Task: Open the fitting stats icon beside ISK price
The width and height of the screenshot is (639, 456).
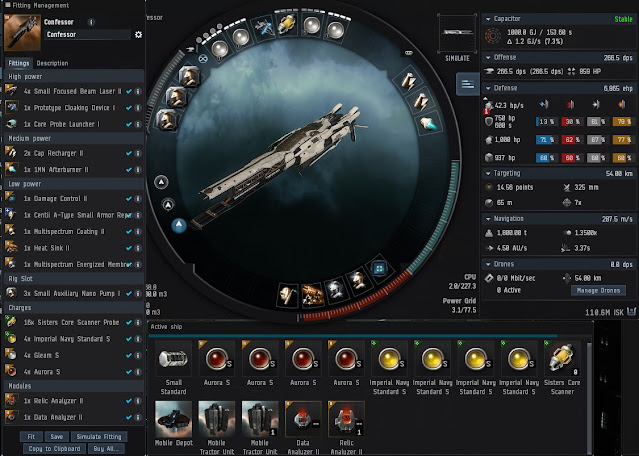Action: [x=631, y=312]
